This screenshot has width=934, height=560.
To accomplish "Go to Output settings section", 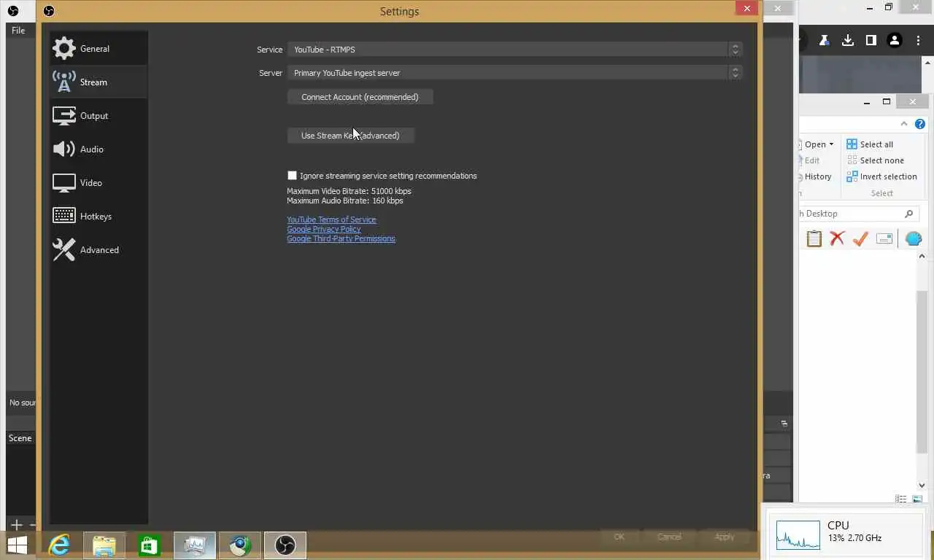I will [x=99, y=116].
